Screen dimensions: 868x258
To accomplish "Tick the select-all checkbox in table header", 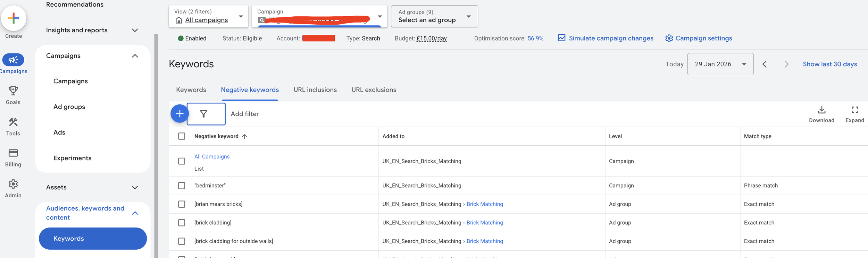I will 182,136.
